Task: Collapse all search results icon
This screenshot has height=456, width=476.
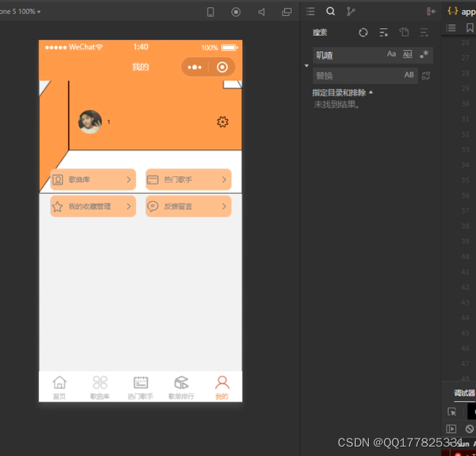Action: 424,32
